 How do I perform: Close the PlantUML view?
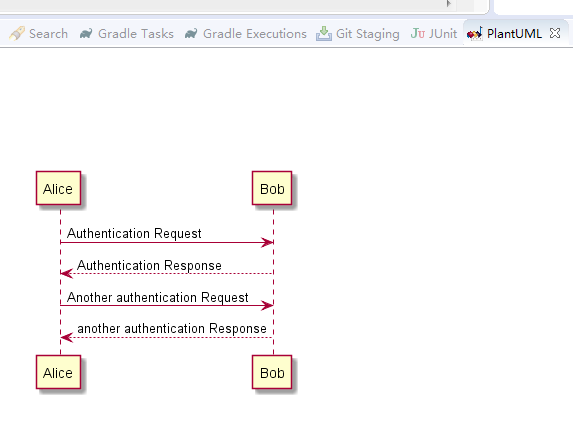click(x=555, y=33)
